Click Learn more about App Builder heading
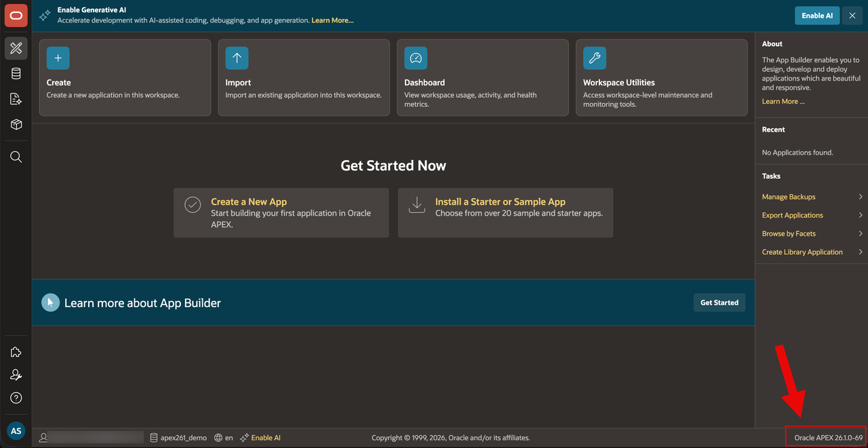This screenshot has width=868, height=448. (x=142, y=303)
